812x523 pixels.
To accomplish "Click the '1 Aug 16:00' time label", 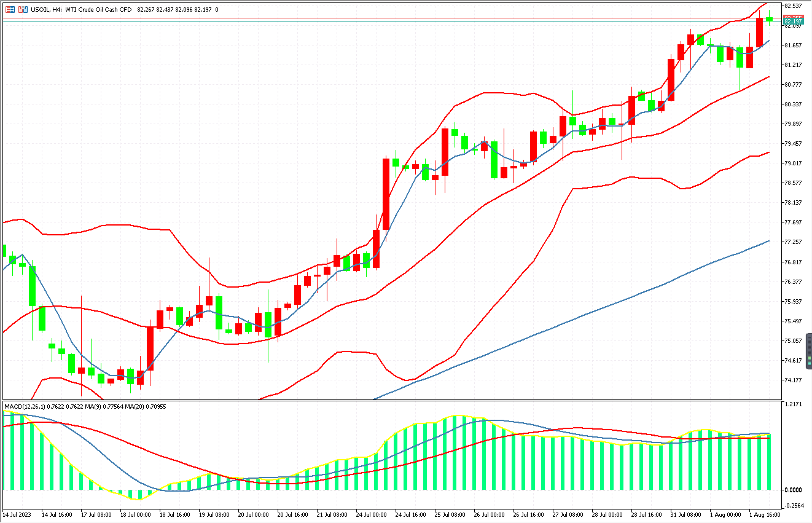I will pos(765,514).
